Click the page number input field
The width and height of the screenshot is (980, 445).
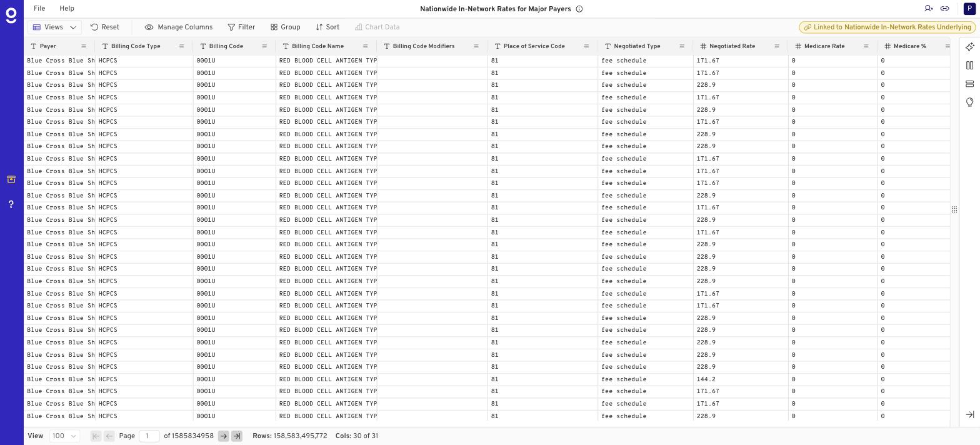(x=149, y=436)
